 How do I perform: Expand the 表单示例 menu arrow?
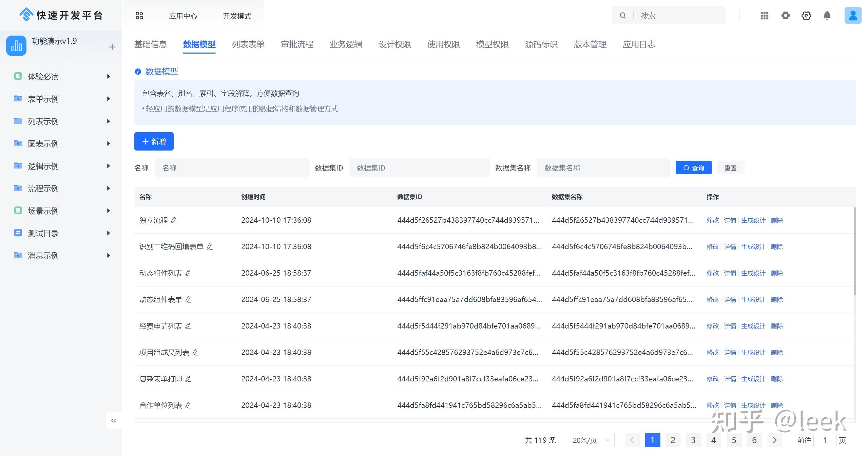click(109, 99)
